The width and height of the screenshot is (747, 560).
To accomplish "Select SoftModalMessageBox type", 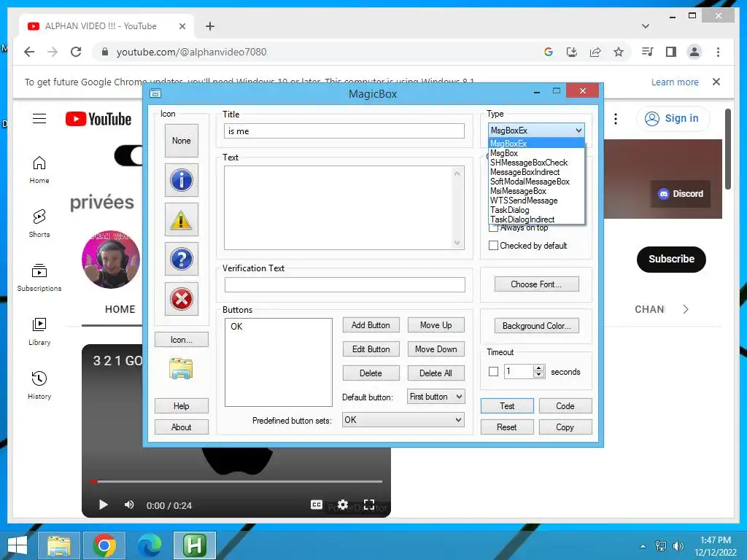I will (536, 182).
